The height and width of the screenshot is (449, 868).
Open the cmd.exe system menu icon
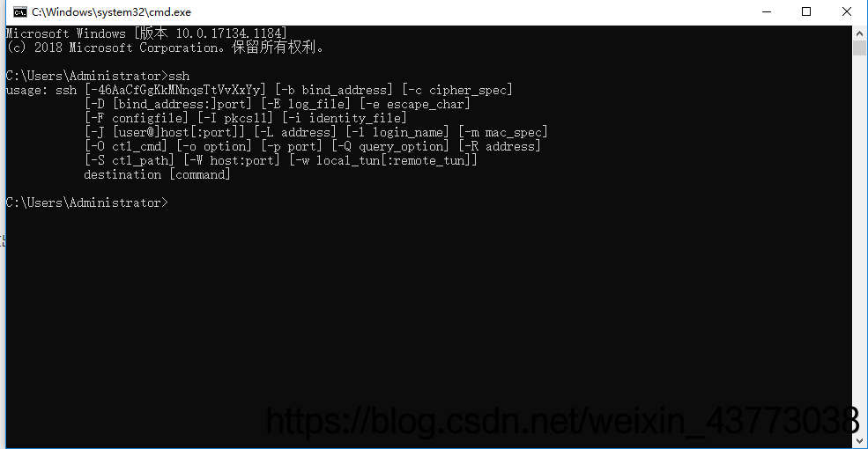20,11
